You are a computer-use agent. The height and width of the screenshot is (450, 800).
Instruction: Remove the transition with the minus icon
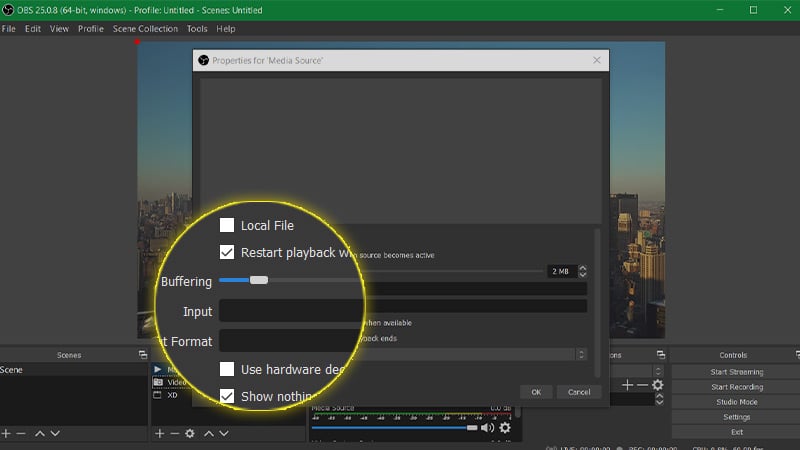642,385
